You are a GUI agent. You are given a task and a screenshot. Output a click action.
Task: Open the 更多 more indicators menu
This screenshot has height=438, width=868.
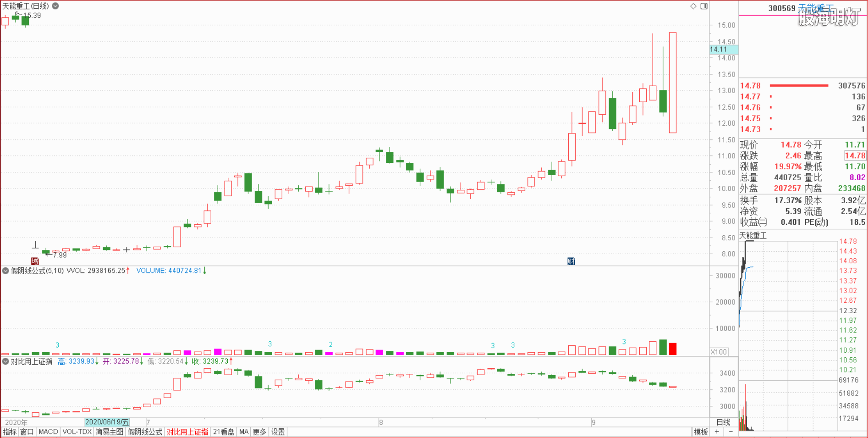click(259, 432)
